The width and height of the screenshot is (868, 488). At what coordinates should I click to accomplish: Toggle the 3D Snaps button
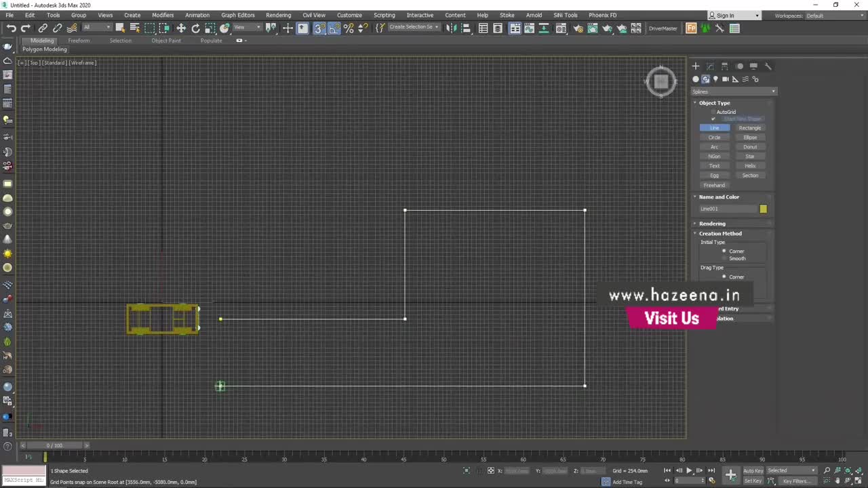point(319,28)
